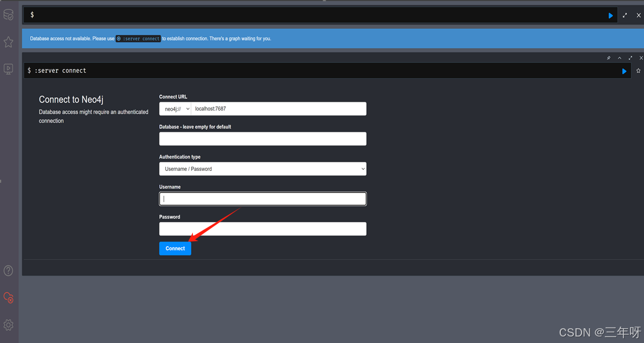Focus the Username input field
This screenshot has height=343, width=644.
[263, 199]
